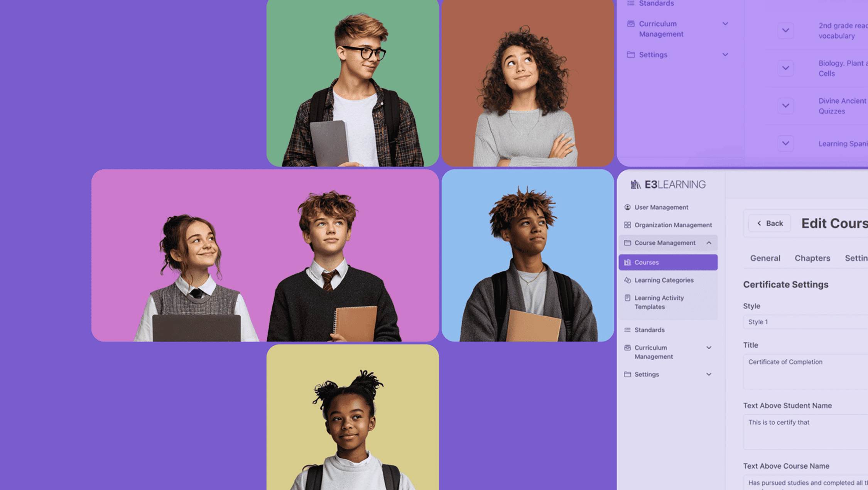The height and width of the screenshot is (490, 868).
Task: Click the User Management person icon
Action: pyautogui.click(x=628, y=207)
